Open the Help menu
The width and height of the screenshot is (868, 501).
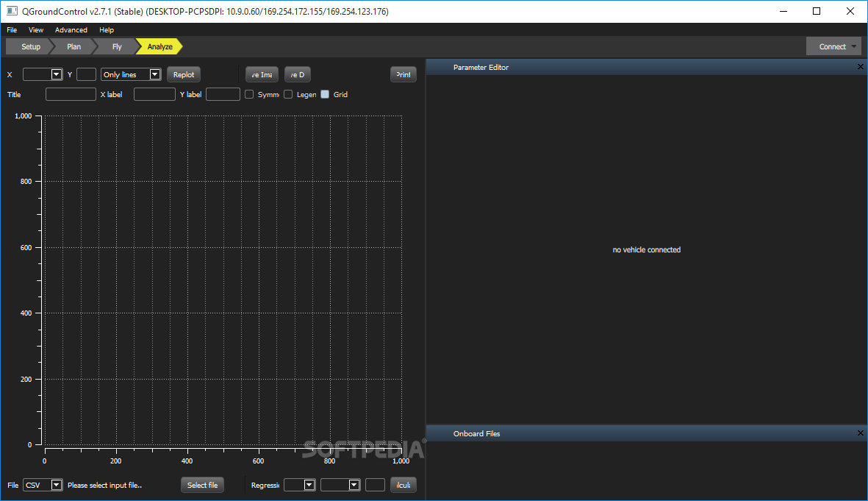(x=107, y=30)
